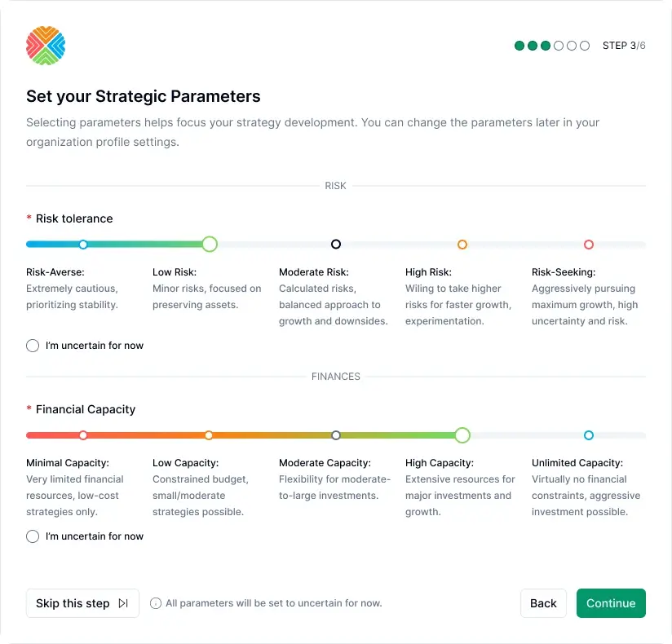This screenshot has width=672, height=644.
Task: Set Financial Capacity to Minimal Capacity stop
Action: click(83, 435)
